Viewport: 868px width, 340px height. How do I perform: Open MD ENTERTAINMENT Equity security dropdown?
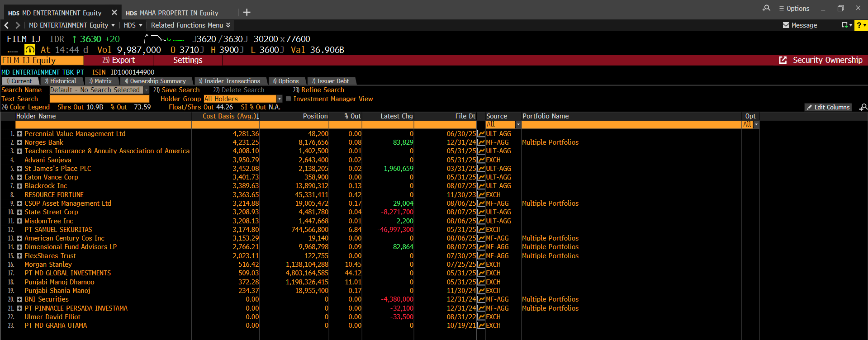click(x=72, y=25)
